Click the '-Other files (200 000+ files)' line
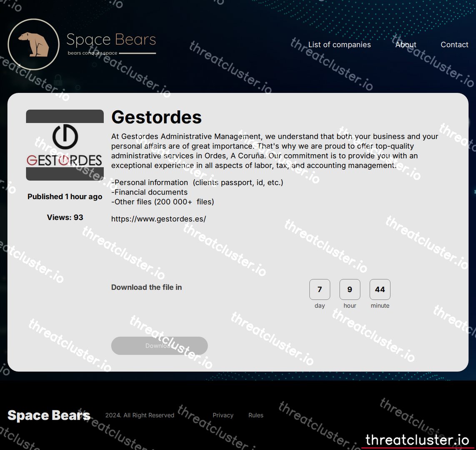Viewport: 476px width, 450px height. pyautogui.click(x=163, y=202)
